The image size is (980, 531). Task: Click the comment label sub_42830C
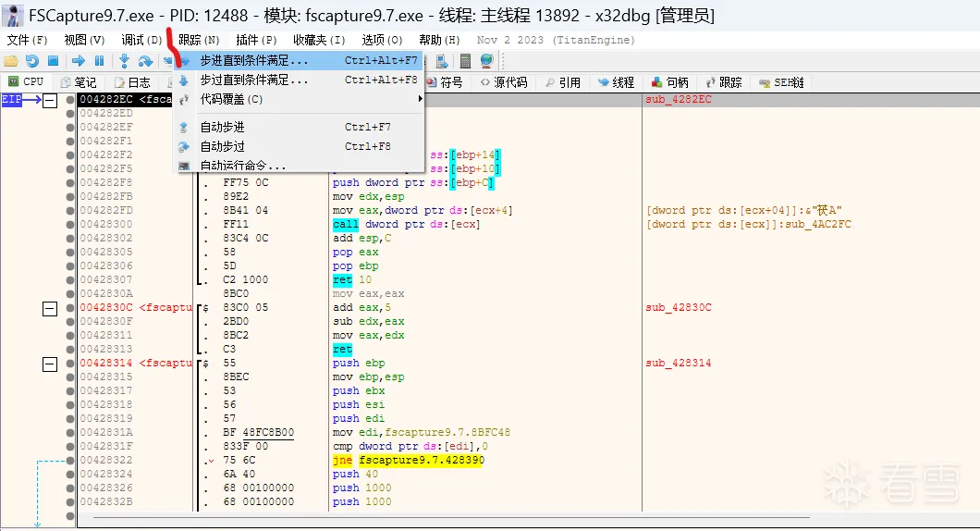[x=678, y=307]
